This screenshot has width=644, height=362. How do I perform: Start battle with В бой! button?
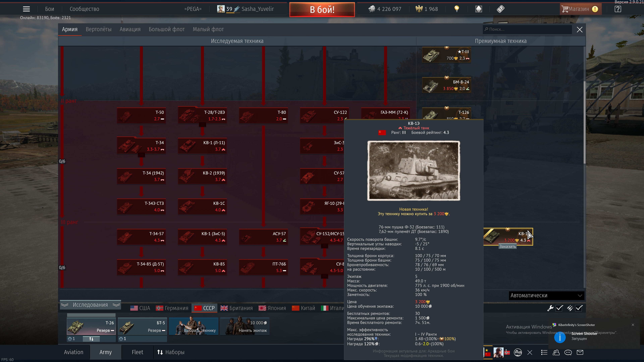[x=322, y=10]
